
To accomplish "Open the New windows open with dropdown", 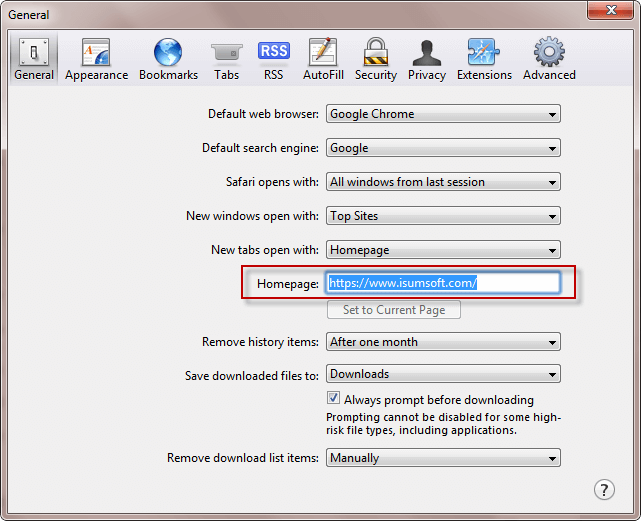I will [443, 216].
